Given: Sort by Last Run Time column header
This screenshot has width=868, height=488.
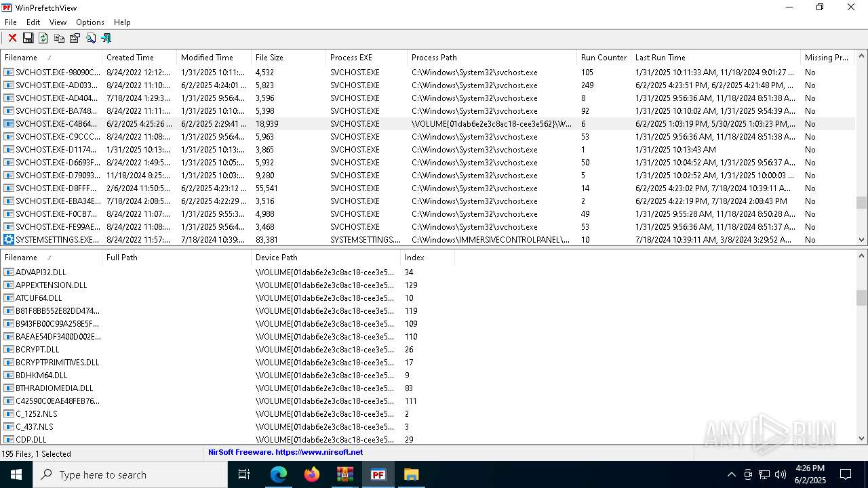Looking at the screenshot, I should 716,58.
